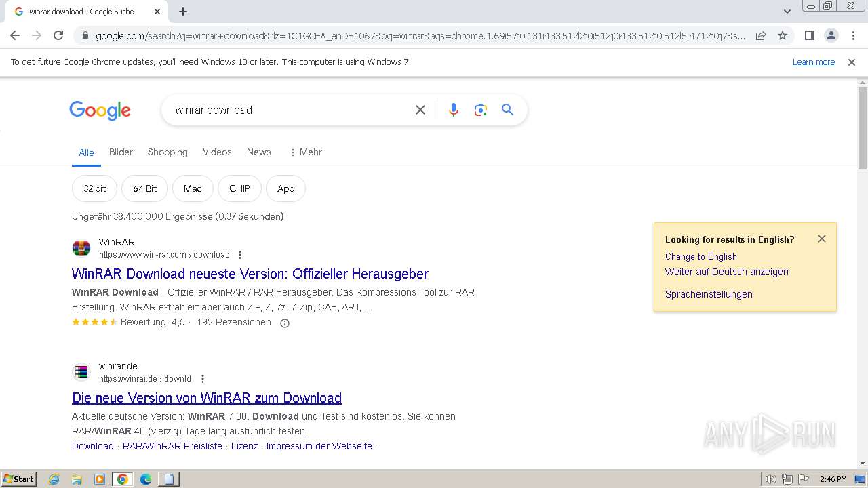Image resolution: width=868 pixels, height=488 pixels.
Task: Open Spracheinstellungen link
Action: click(x=709, y=294)
